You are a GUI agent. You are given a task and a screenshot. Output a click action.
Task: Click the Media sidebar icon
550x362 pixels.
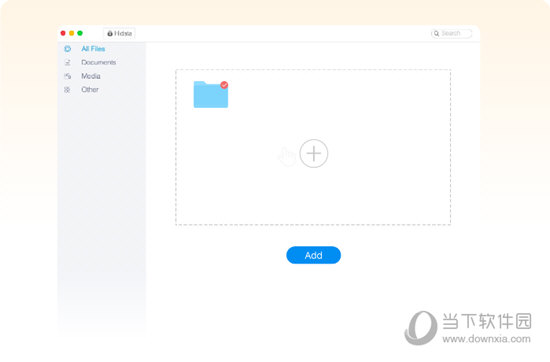pos(67,76)
